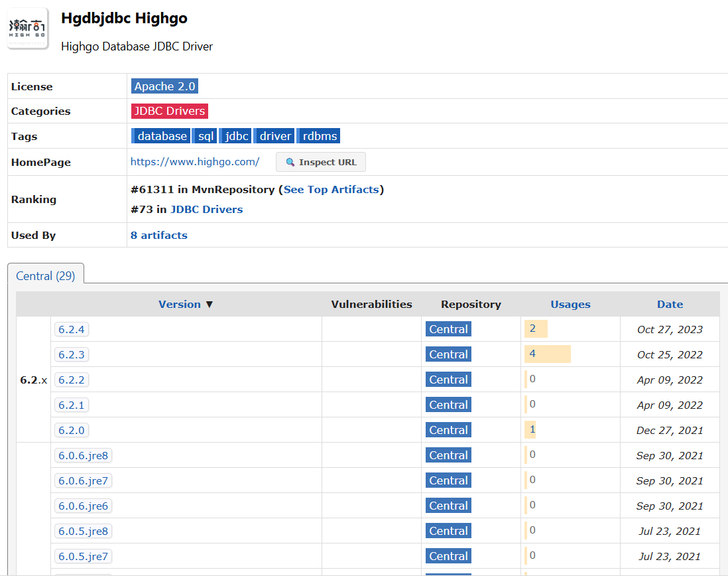Click the Central badge for 6.0.6.jre6

tap(448, 506)
